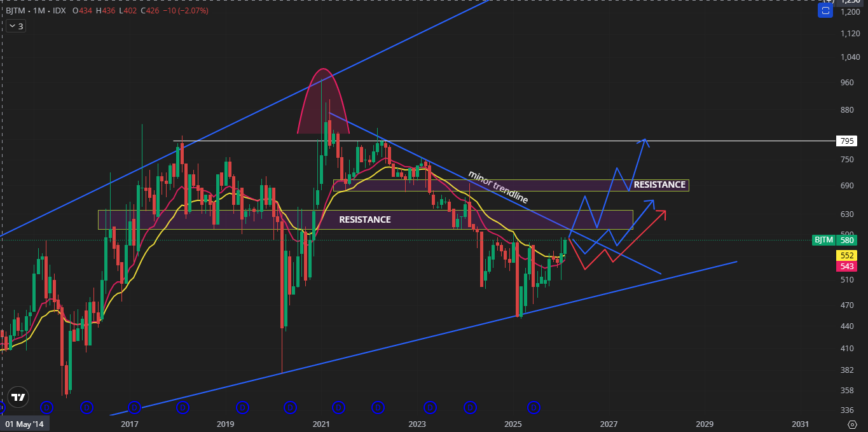This screenshot has width=868, height=432.
Task: Click the BJTM symbol name in legend
Action: tap(17, 11)
